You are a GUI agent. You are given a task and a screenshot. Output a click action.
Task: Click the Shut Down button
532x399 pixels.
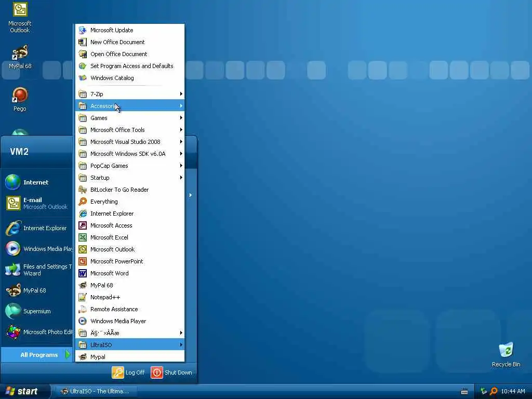(x=171, y=373)
